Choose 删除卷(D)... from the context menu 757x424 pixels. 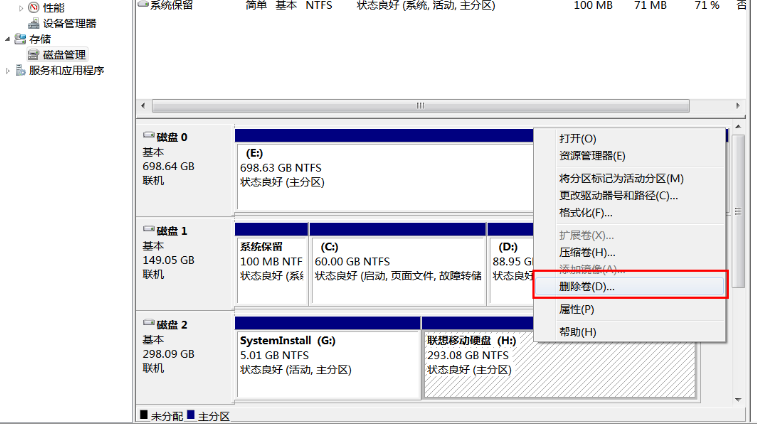(587, 287)
